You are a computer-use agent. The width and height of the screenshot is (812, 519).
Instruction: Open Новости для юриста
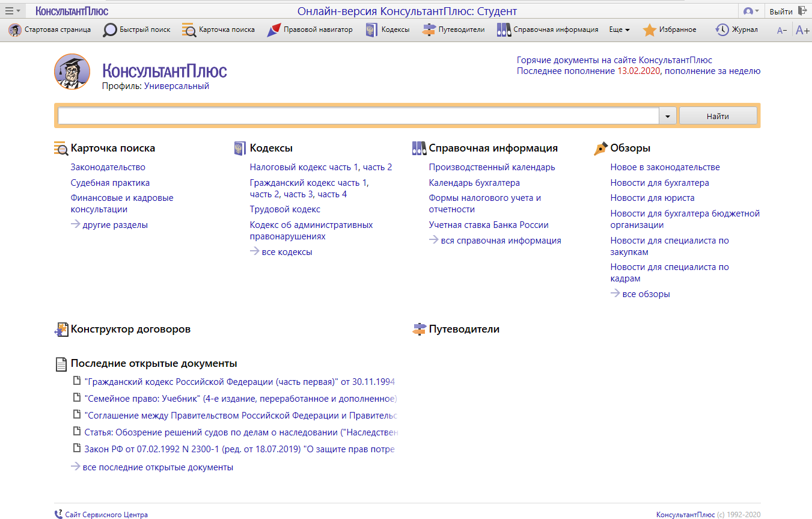click(653, 198)
